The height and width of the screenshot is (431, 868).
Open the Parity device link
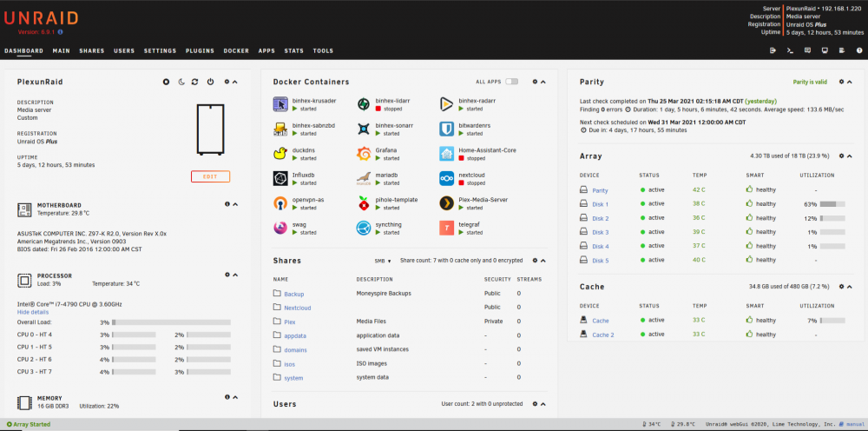point(600,190)
